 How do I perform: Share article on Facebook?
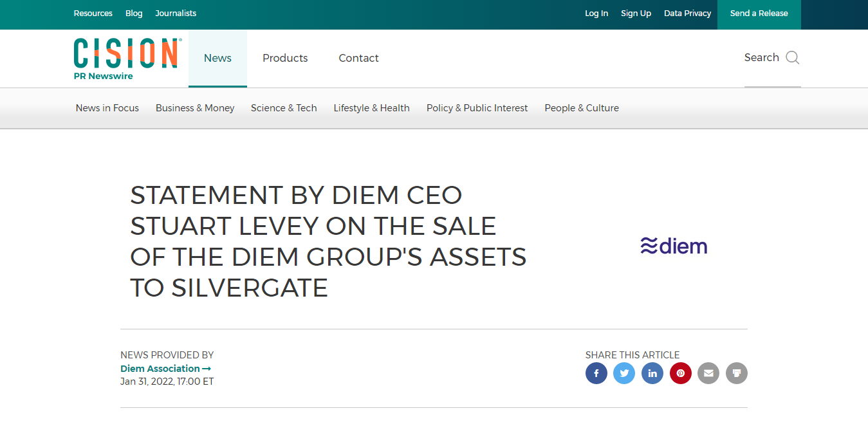[x=596, y=373]
